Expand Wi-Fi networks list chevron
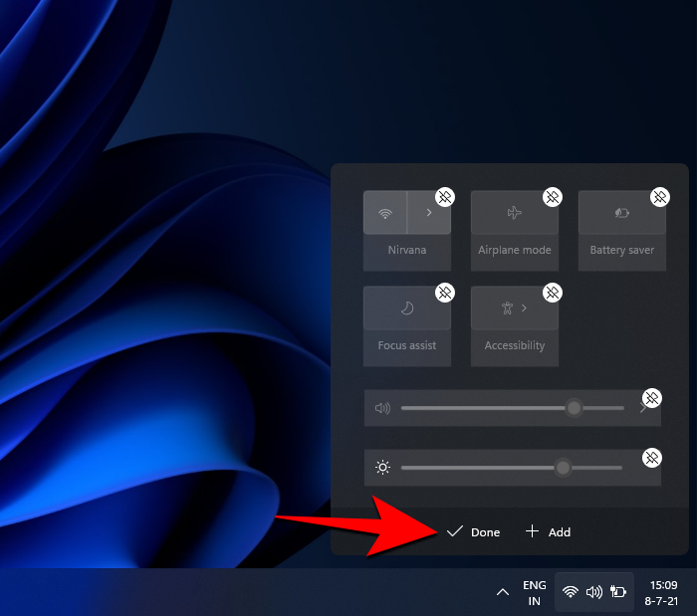Viewport: 697px width, 616px height. (x=429, y=213)
